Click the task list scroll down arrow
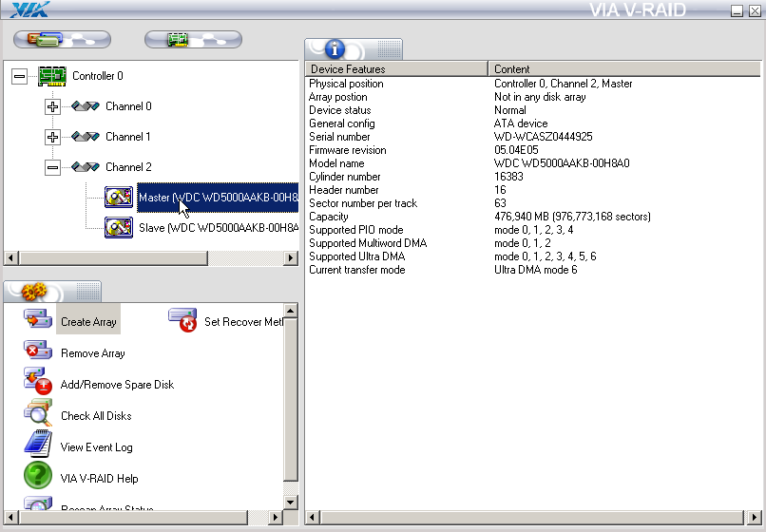Viewport: 766px width, 532px height. point(291,502)
